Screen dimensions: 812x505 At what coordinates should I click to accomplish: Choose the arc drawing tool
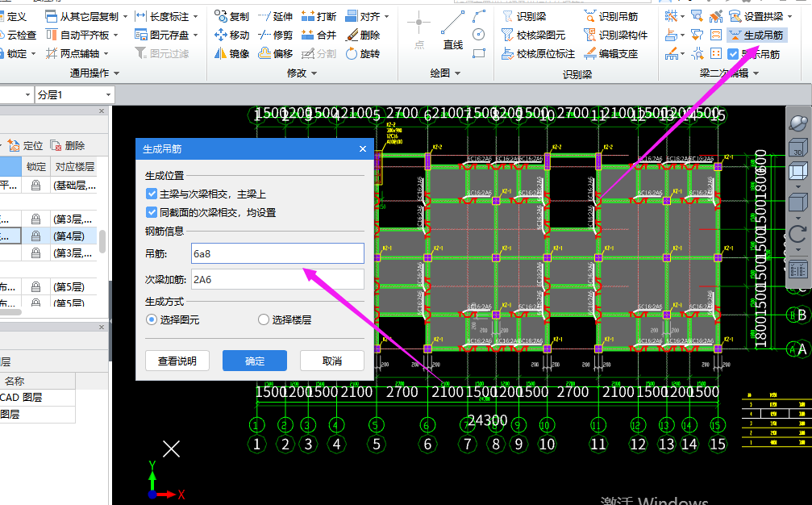[x=479, y=16]
